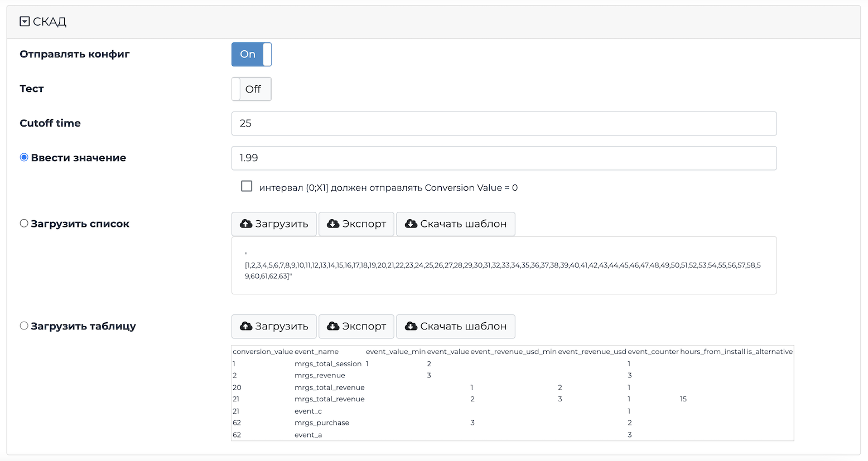Enable the Тест toggle
The image size is (868, 461).
[251, 89]
